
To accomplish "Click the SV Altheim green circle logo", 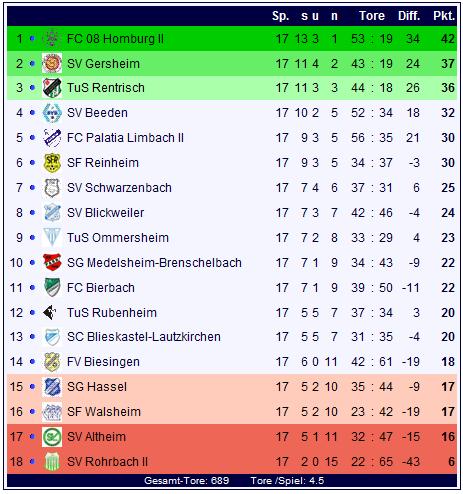I will [x=52, y=437].
